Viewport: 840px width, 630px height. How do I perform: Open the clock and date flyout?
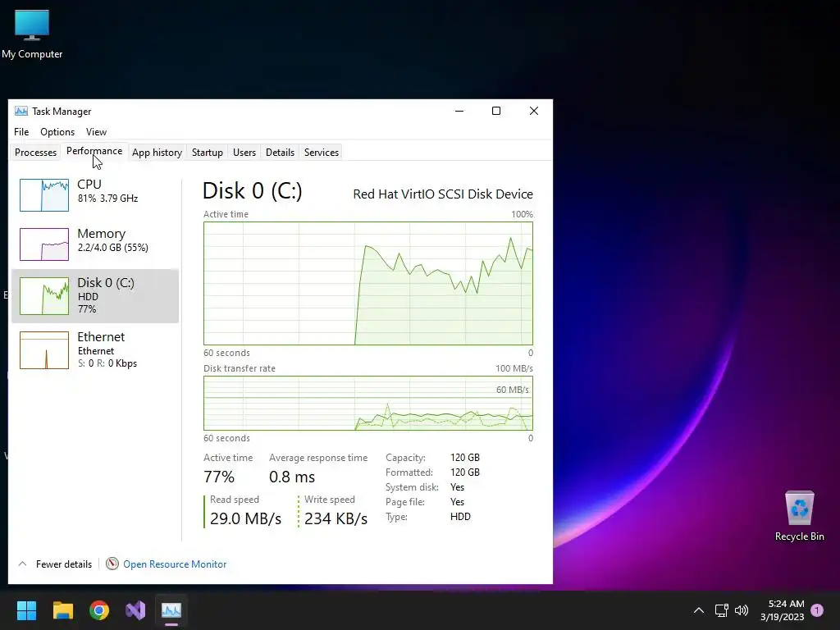(783, 610)
